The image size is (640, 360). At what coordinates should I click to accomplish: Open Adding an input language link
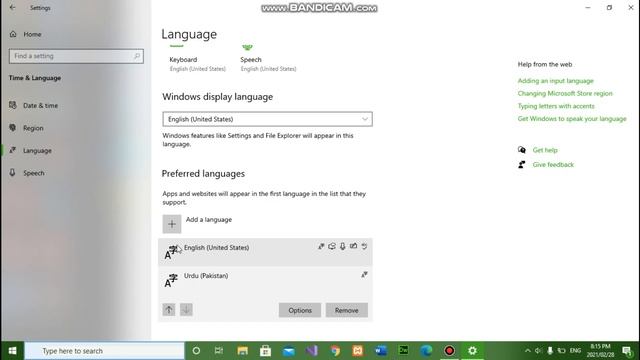(x=556, y=81)
